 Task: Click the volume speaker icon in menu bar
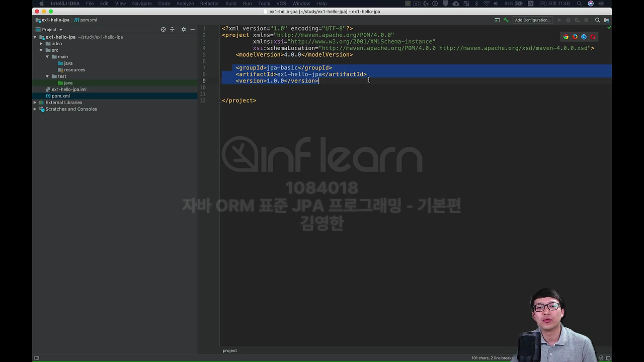(497, 4)
